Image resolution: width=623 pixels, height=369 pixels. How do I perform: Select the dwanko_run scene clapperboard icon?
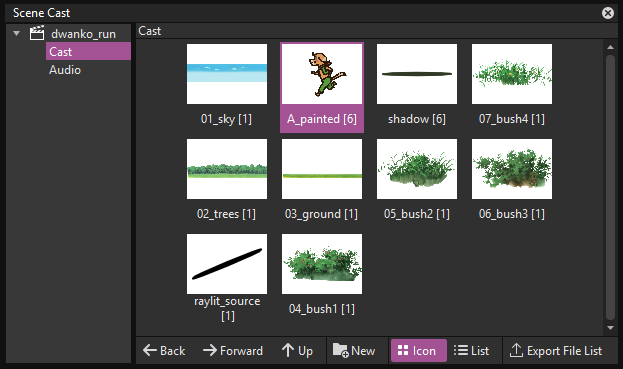pos(37,33)
